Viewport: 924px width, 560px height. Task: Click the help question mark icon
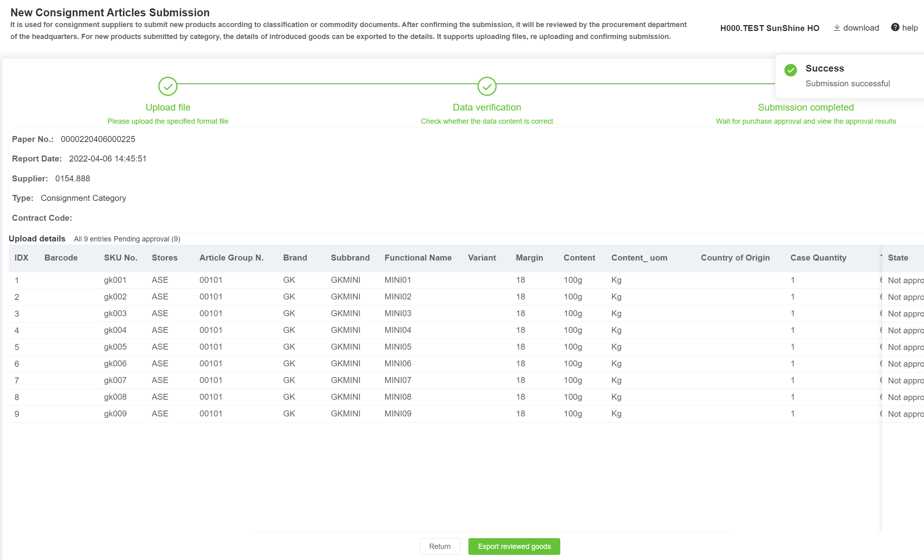click(895, 27)
